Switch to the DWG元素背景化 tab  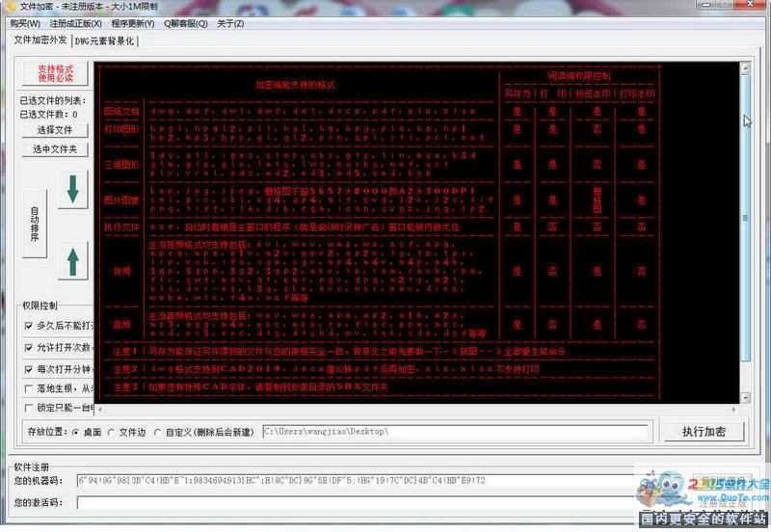point(104,41)
